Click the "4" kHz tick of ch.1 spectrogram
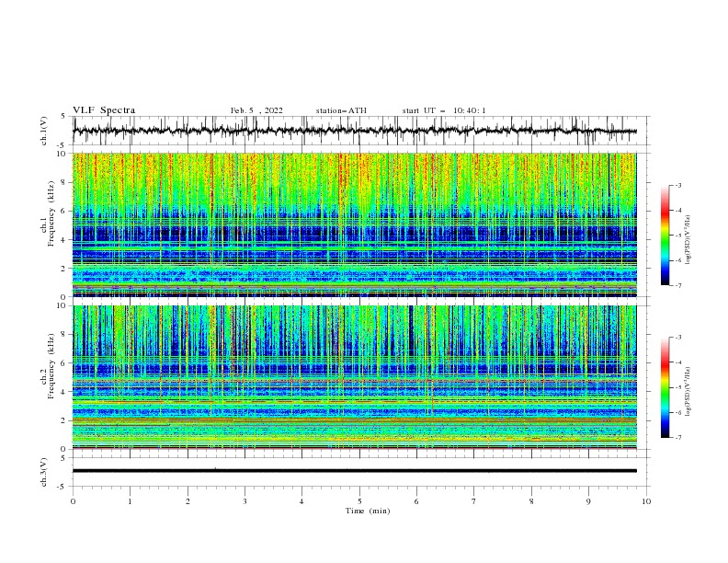The height and width of the screenshot is (563, 728). point(64,240)
